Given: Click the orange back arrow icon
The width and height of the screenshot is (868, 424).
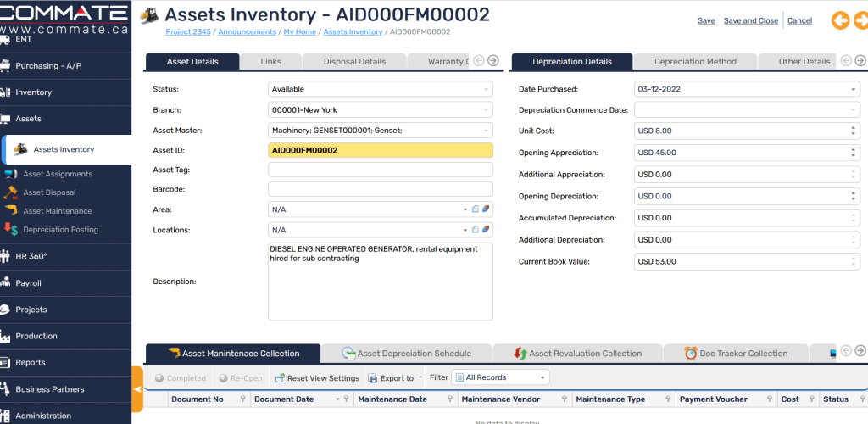Looking at the screenshot, I should [x=840, y=20].
